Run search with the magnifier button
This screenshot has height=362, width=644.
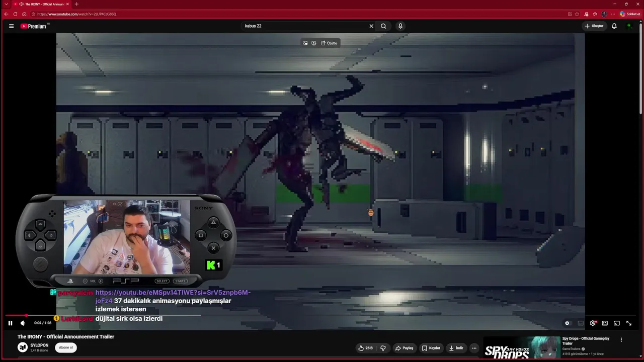(x=383, y=26)
